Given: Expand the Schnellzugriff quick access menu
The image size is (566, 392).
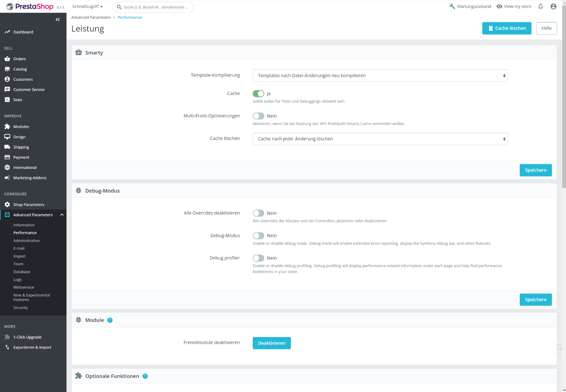Looking at the screenshot, I should click(x=88, y=6).
